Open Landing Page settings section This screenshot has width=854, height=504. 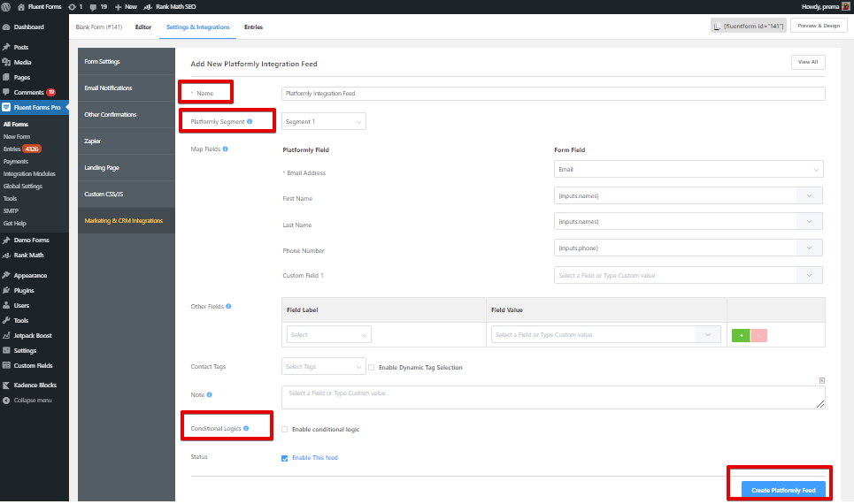click(x=127, y=168)
